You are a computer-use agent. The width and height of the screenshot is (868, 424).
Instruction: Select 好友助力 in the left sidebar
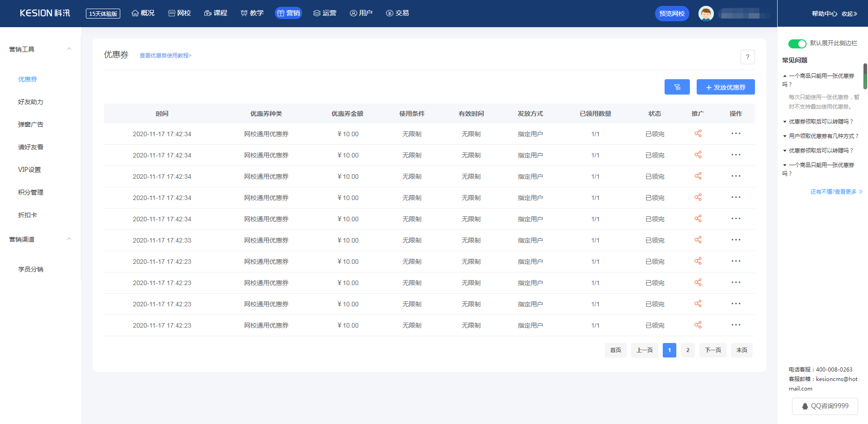[x=31, y=102]
